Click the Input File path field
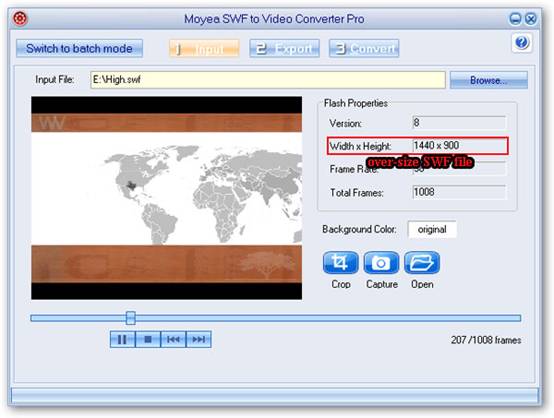554x418 pixels. 268,80
